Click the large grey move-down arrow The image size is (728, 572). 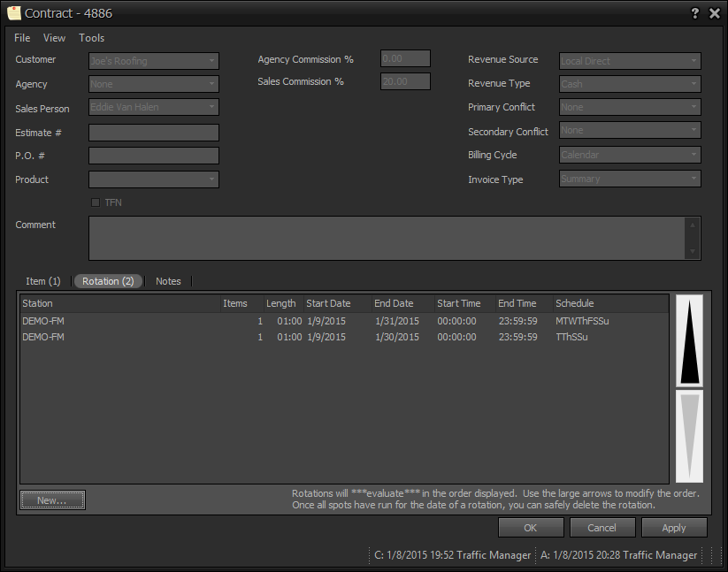tap(689, 437)
